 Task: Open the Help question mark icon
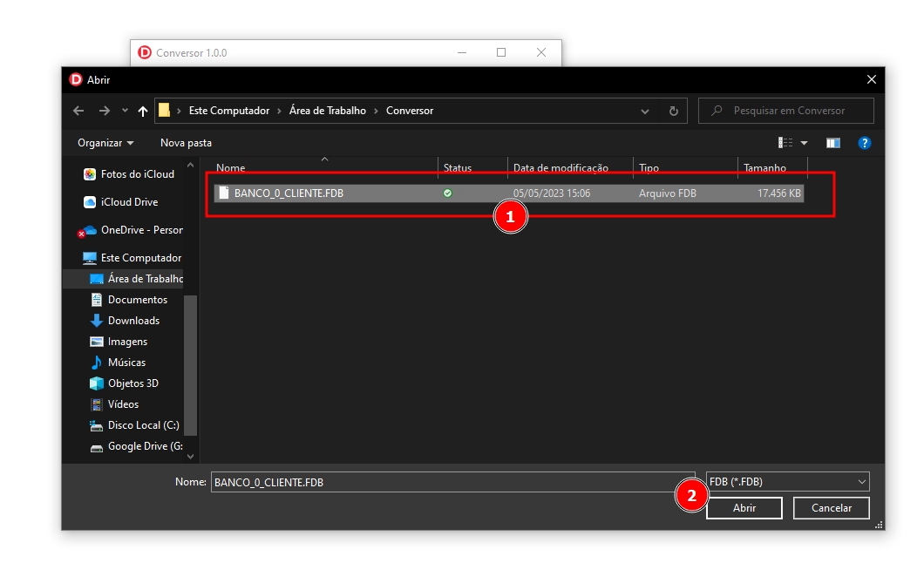(x=864, y=143)
